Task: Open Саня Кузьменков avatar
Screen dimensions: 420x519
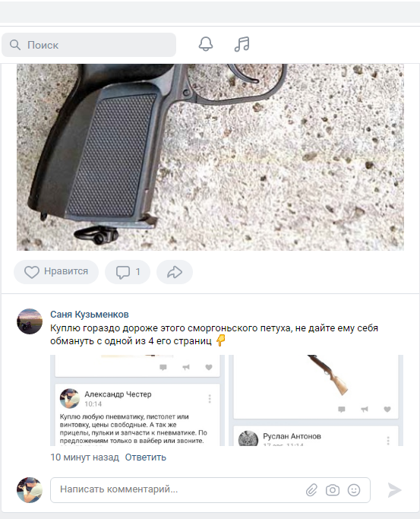Action: (30, 321)
